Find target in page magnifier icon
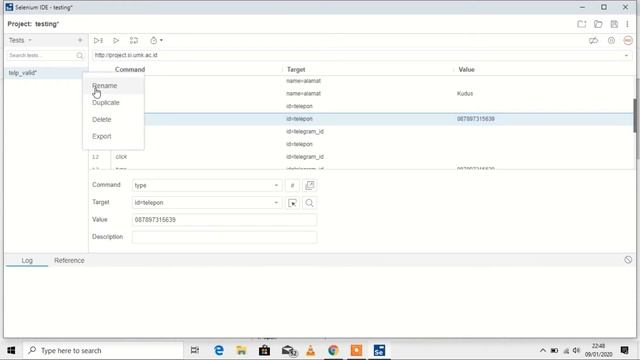 310,203
